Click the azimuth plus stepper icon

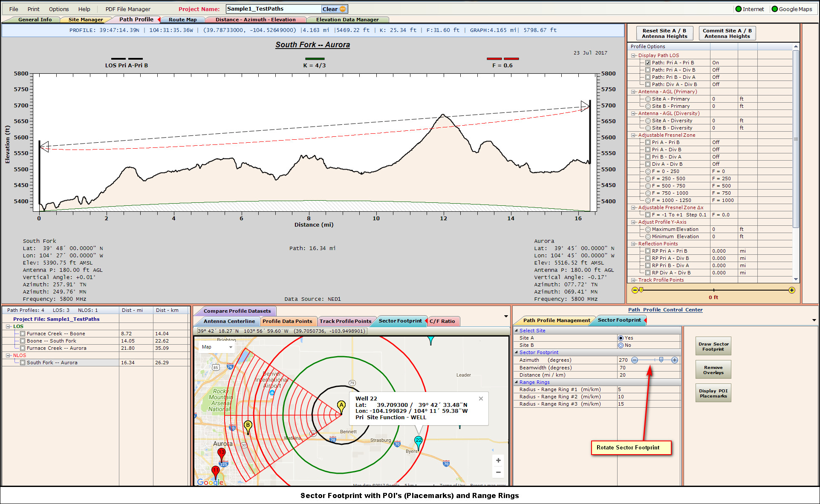(x=675, y=360)
